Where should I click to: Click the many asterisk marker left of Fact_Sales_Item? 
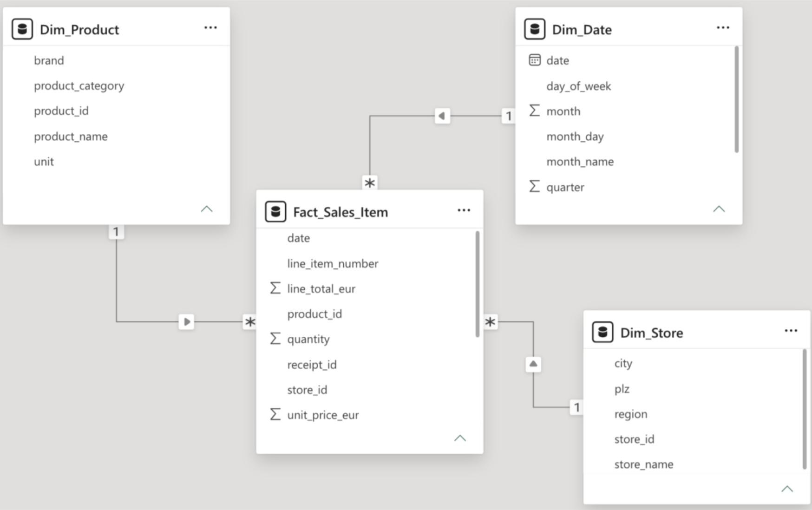[250, 321]
